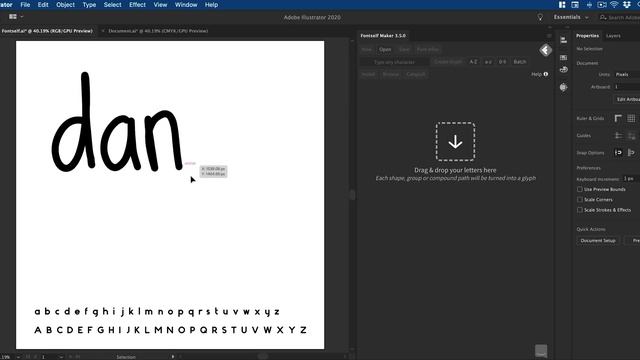Click the Wi-Fi icon in menu bar

(x=614, y=4)
